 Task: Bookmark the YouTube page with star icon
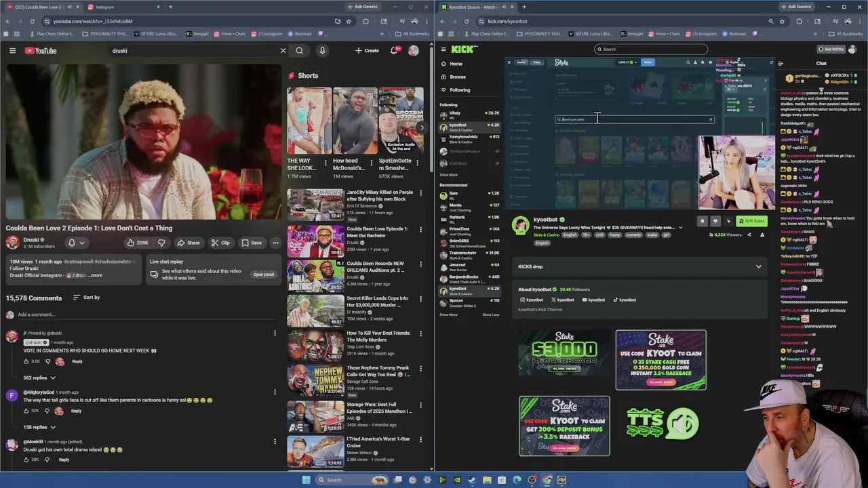[349, 21]
